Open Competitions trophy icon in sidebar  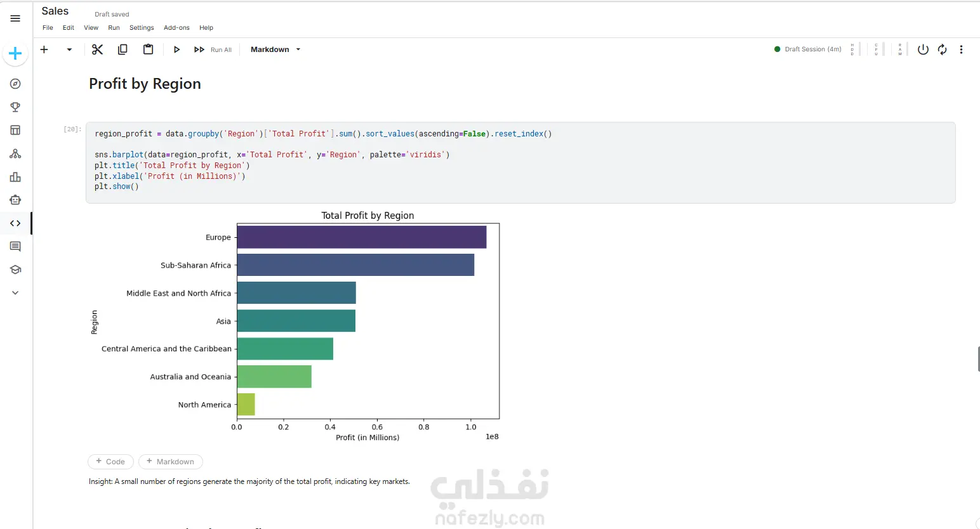[x=15, y=107]
